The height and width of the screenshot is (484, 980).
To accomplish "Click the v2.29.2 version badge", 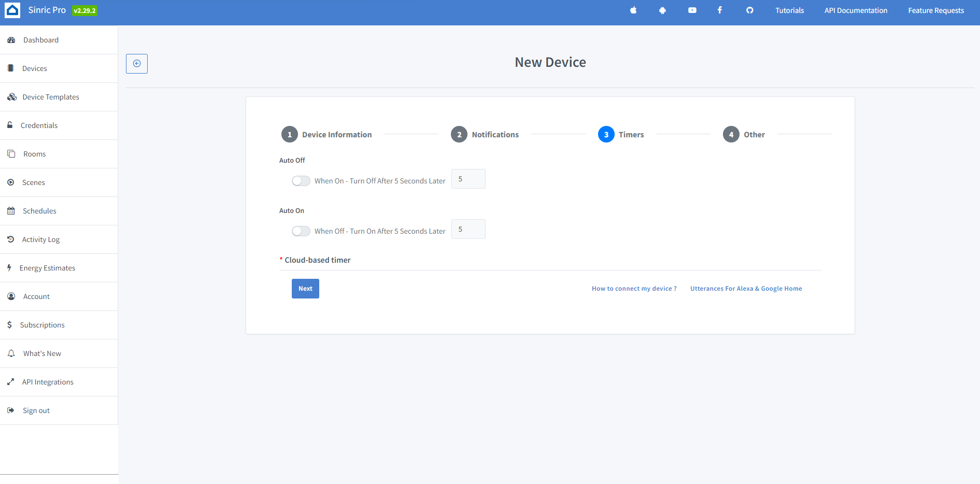I will pos(84,10).
